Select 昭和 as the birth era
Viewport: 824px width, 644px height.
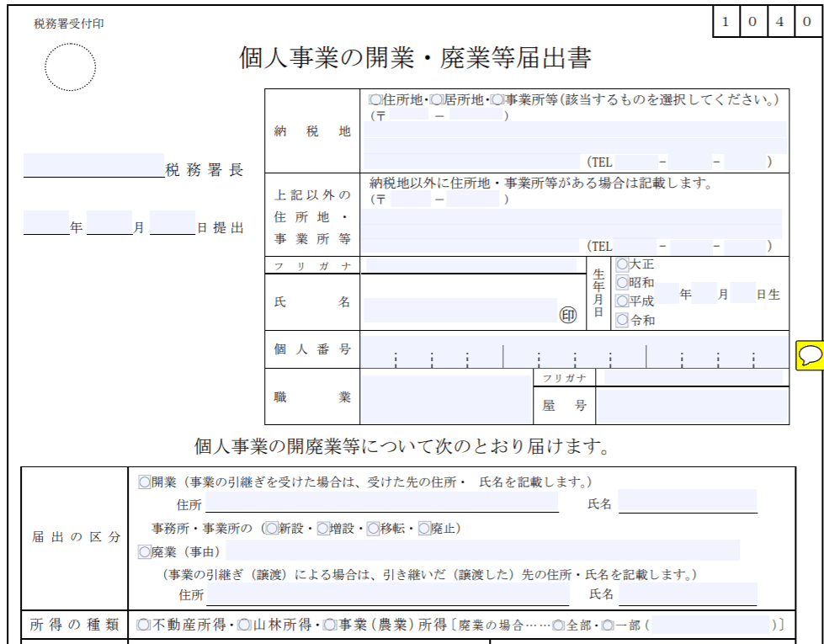coord(622,283)
